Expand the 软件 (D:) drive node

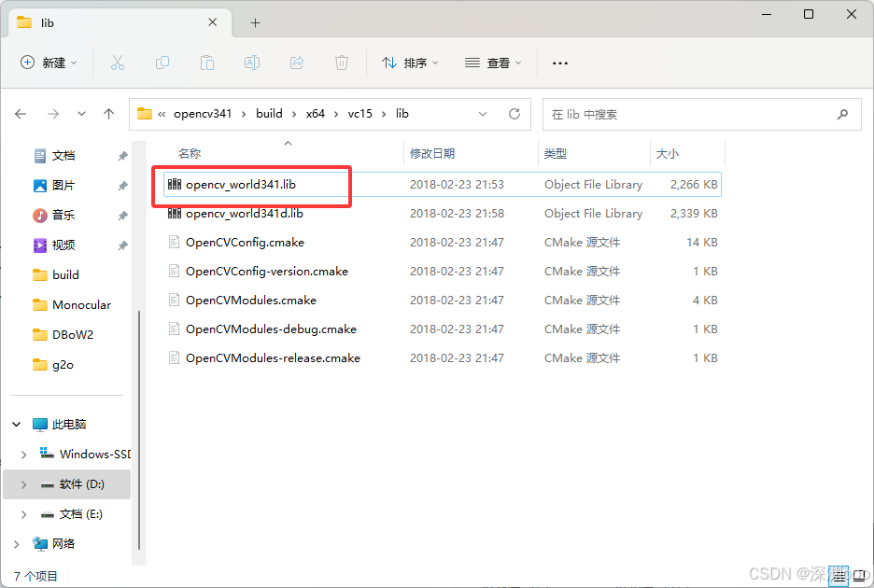point(23,484)
